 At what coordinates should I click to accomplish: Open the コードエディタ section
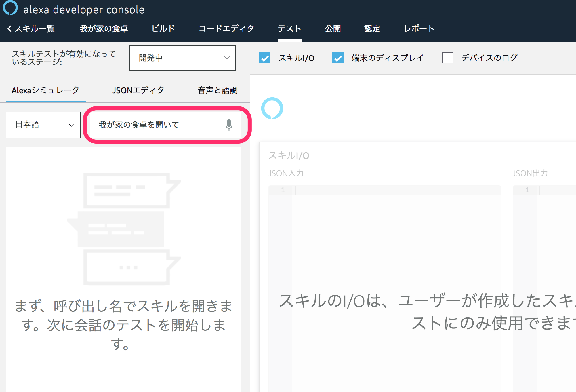pos(226,28)
